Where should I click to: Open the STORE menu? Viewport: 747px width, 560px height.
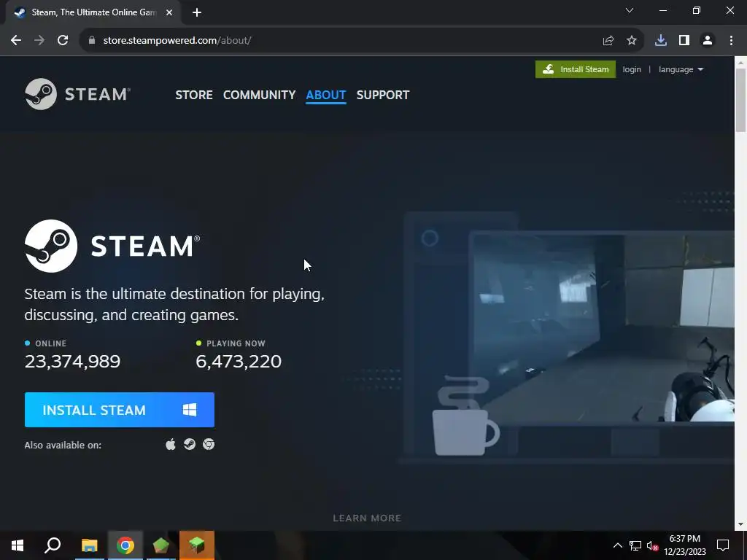tap(194, 95)
